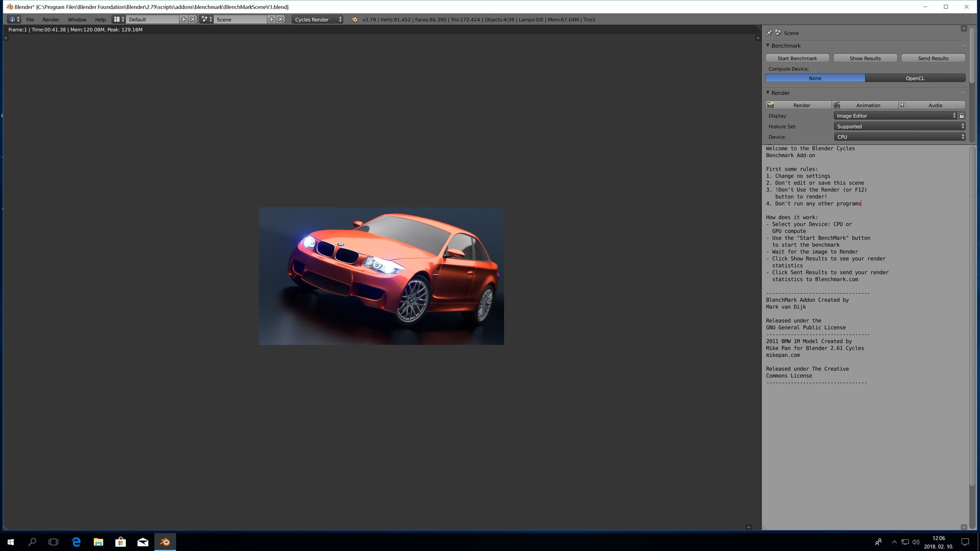Click the Blender logo in the info header

(x=354, y=19)
